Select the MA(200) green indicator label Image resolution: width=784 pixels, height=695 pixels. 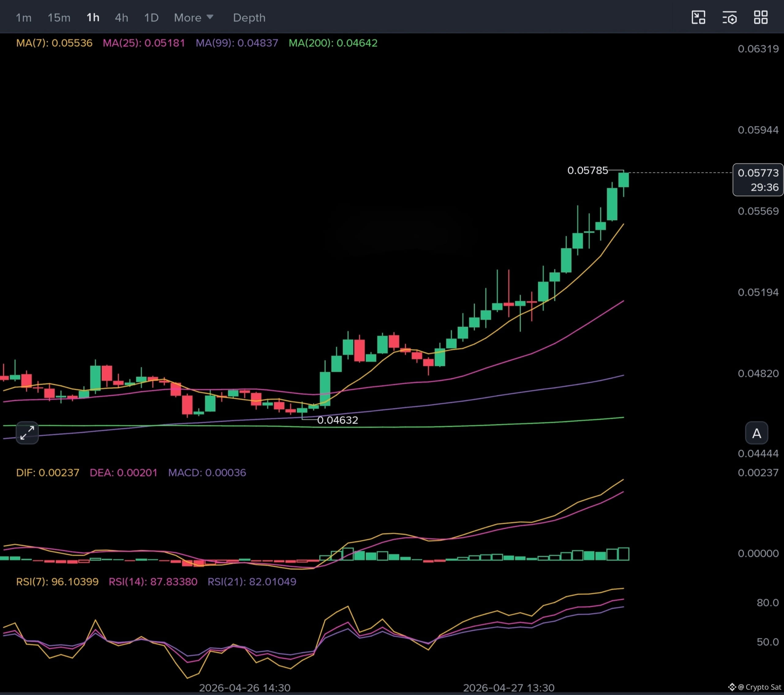(x=333, y=43)
